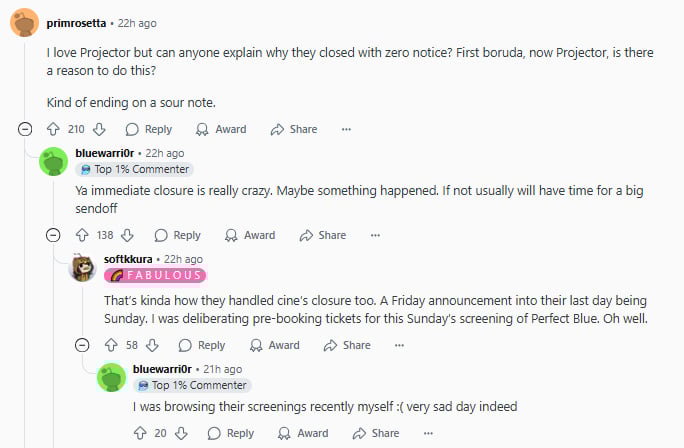Screen dimensions: 684x448
Task: Reply to bluewarri0r's immediate closure comment
Action: tap(178, 235)
